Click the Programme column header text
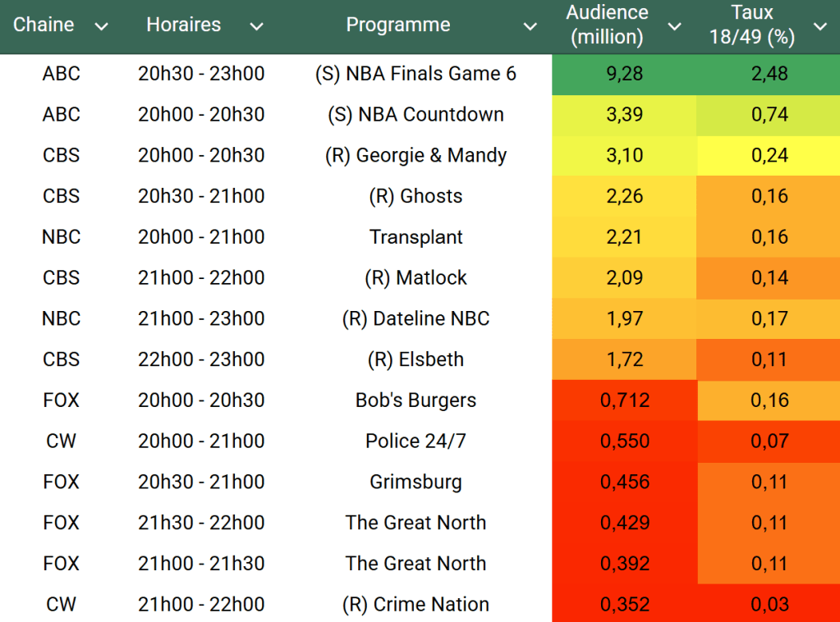The image size is (840, 622). pos(398,25)
